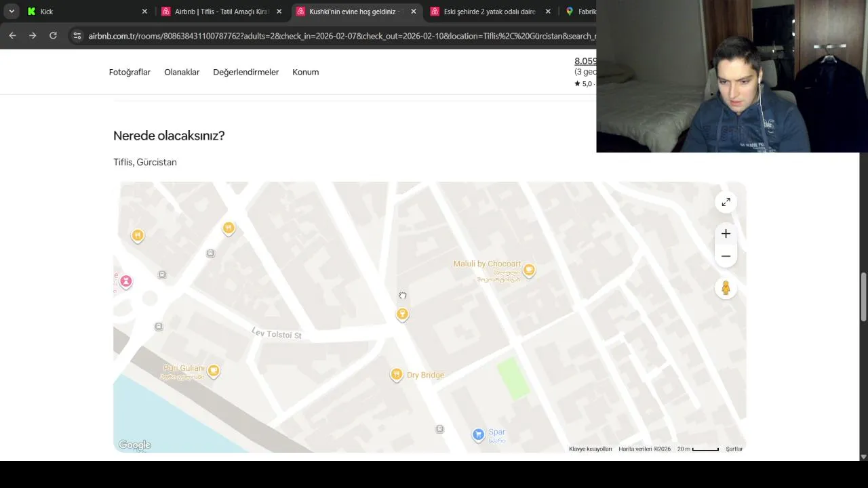Select the Street View pegman icon

pos(726,289)
